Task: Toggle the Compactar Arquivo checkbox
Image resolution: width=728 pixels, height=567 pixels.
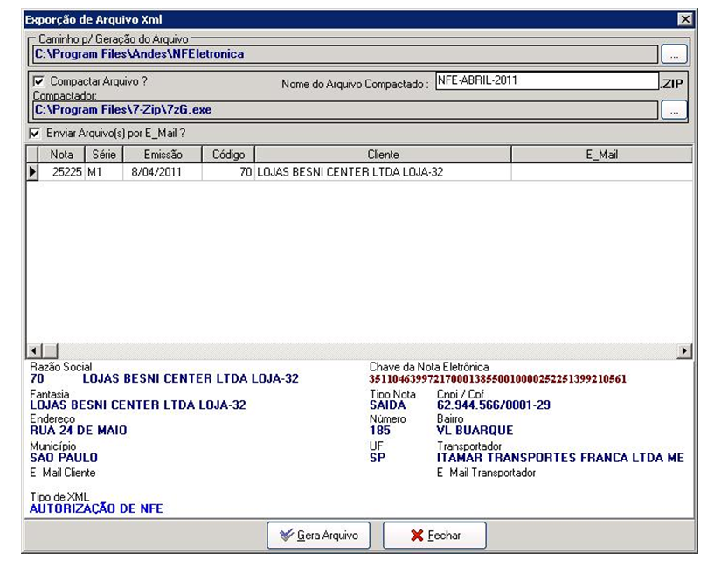Action: [x=39, y=81]
